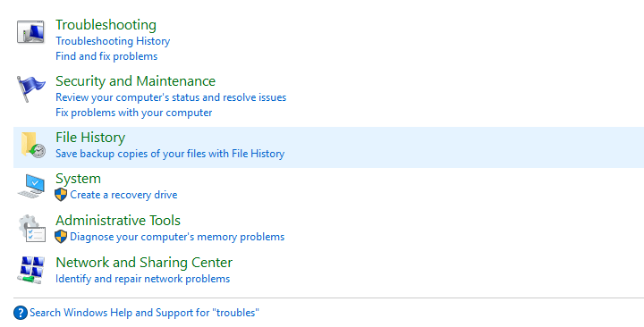Click the File History folder clock icon
The image size is (644, 327).
pyautogui.click(x=33, y=145)
